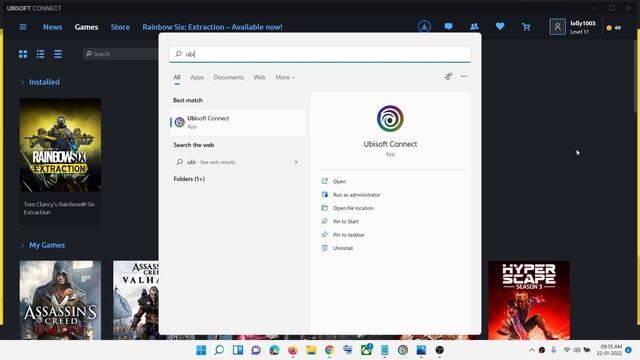
Task: Show hidden system tray icons
Action: [531, 350]
